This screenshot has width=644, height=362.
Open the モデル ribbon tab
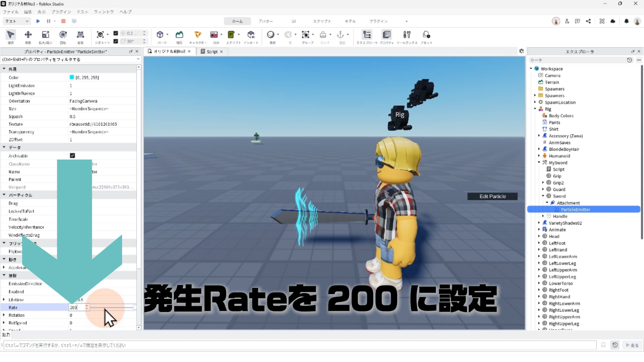tap(350, 21)
